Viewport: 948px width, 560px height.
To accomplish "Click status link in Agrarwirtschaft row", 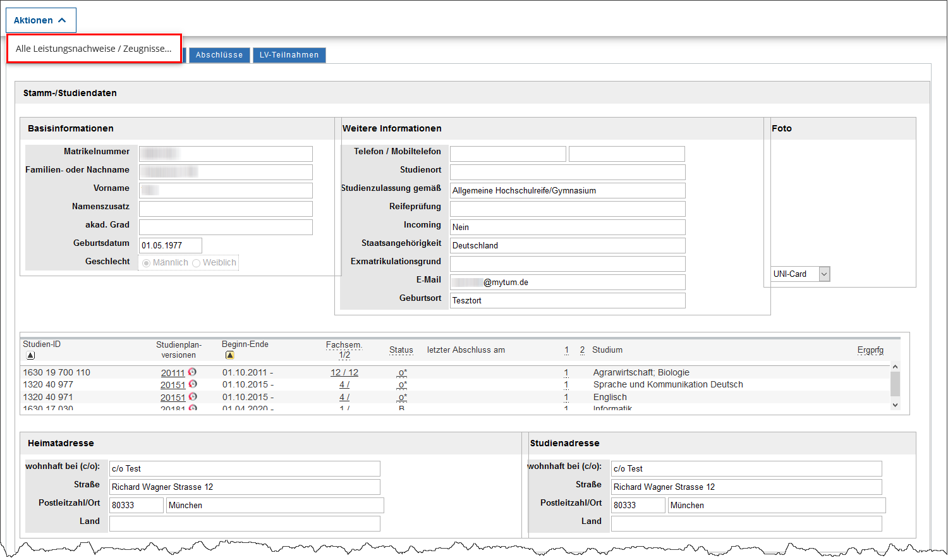I will (402, 373).
